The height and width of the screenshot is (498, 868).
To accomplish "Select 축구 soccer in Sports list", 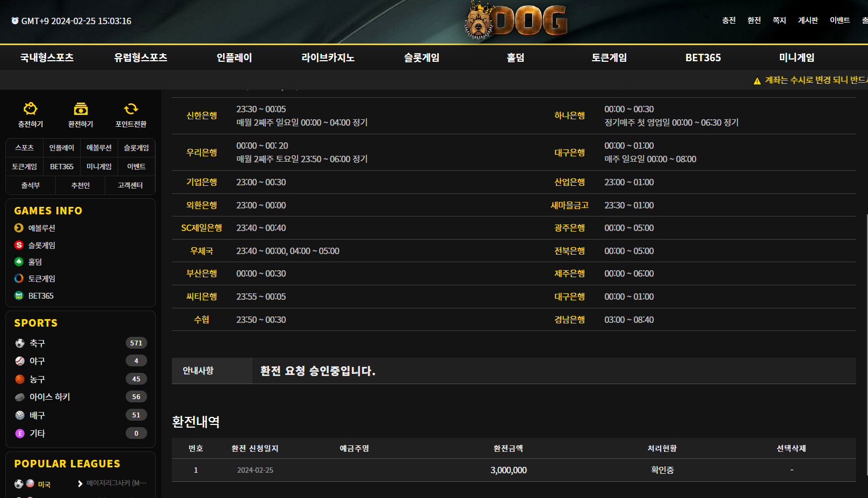I will point(37,343).
